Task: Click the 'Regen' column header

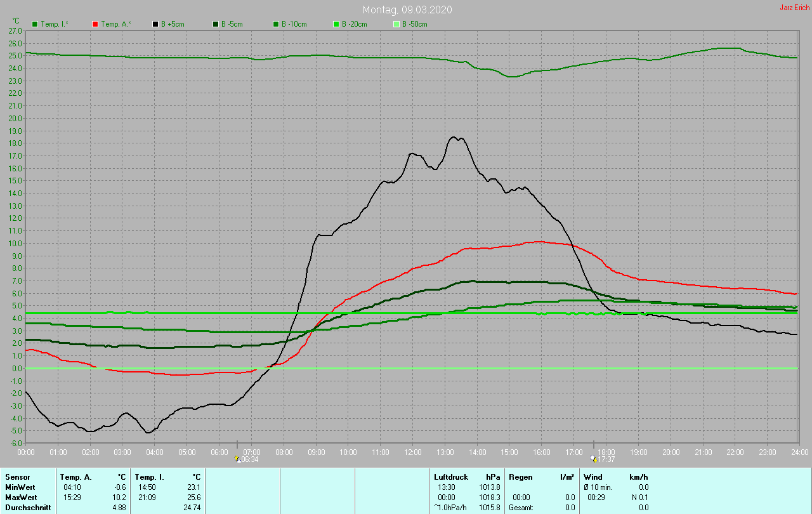Action: coord(520,477)
